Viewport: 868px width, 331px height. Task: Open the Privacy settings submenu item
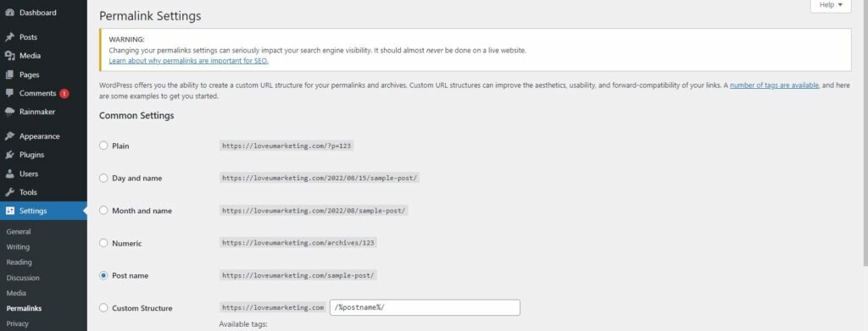[x=17, y=324]
